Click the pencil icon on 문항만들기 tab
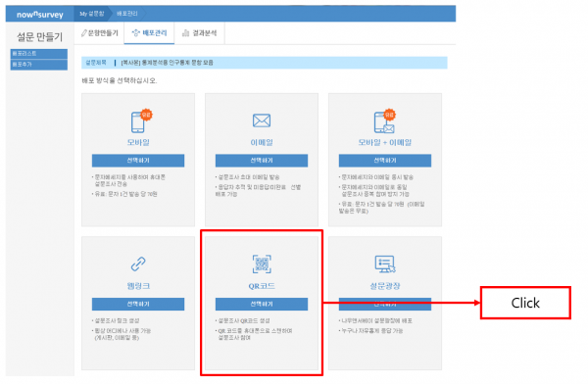The image size is (588, 384). coord(84,33)
